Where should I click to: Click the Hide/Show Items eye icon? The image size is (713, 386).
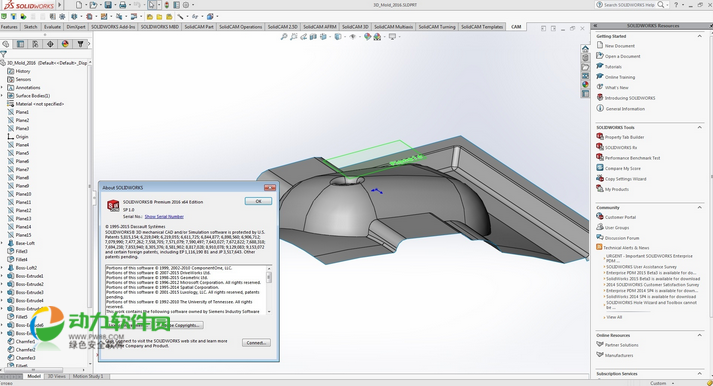[x=352, y=36]
